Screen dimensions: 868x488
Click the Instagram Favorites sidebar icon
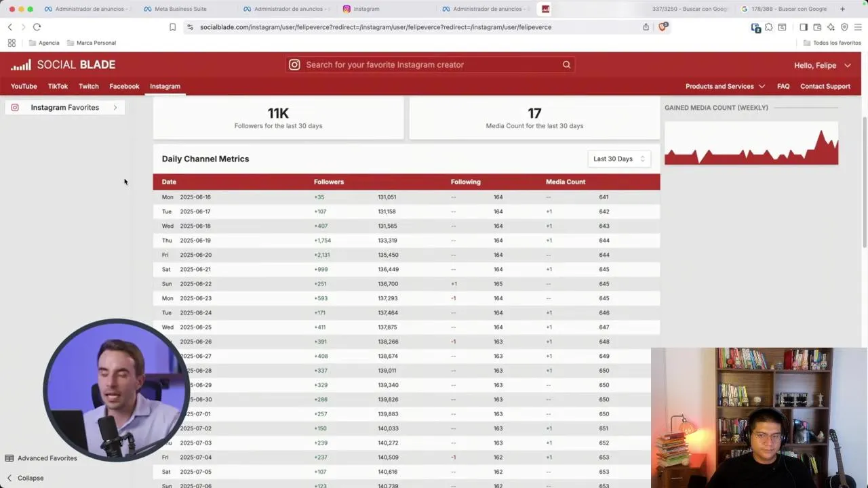pos(15,107)
